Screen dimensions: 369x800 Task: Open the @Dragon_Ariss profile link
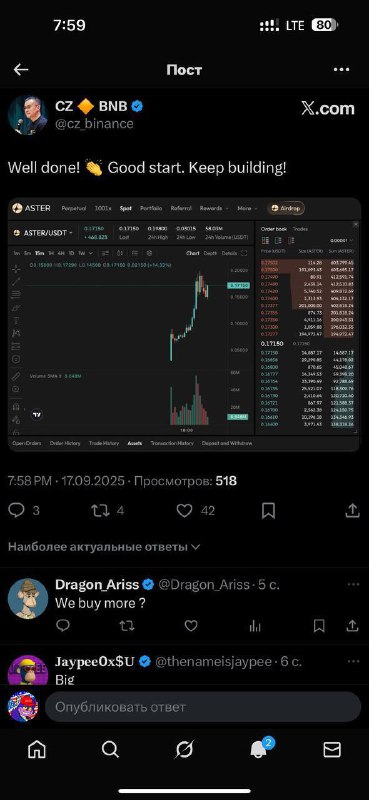(204, 585)
